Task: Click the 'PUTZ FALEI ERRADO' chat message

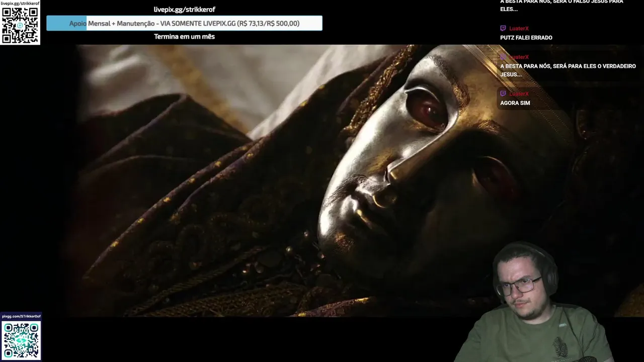Action: tap(526, 38)
